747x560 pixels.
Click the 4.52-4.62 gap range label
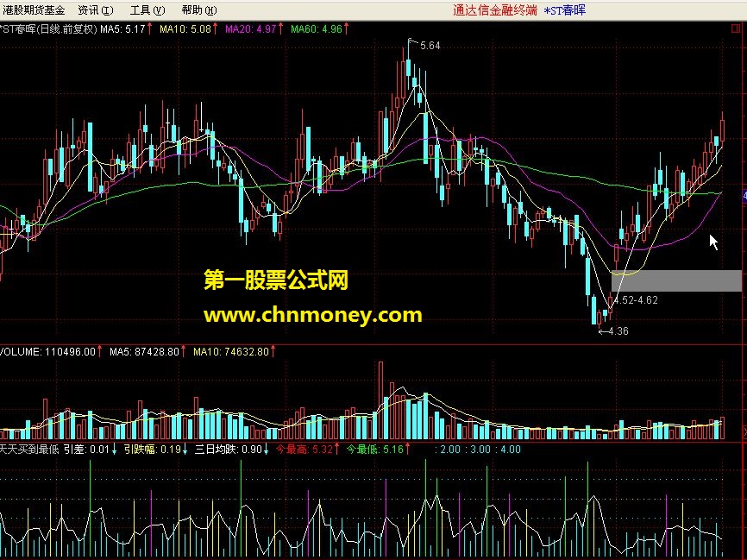(x=636, y=300)
